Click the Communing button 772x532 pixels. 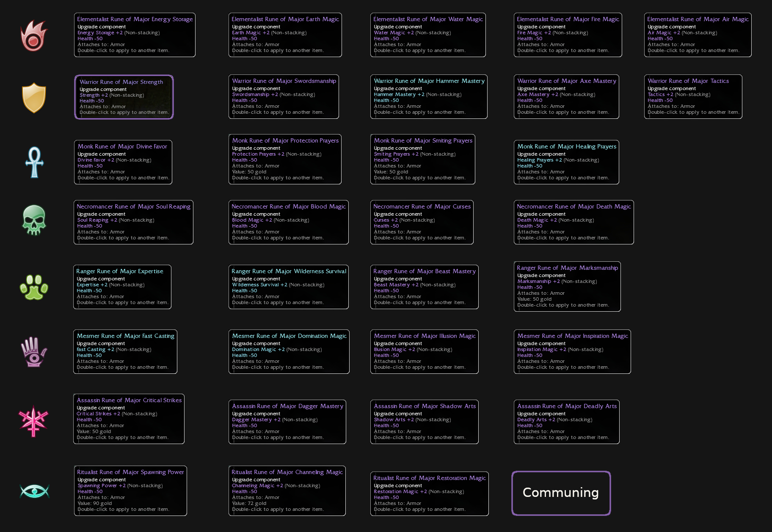(561, 493)
